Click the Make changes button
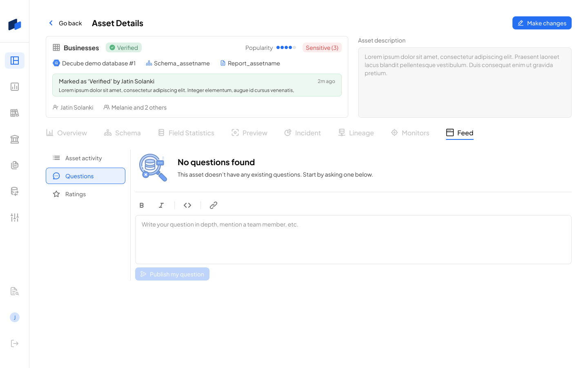588x368 pixels. pyautogui.click(x=542, y=23)
